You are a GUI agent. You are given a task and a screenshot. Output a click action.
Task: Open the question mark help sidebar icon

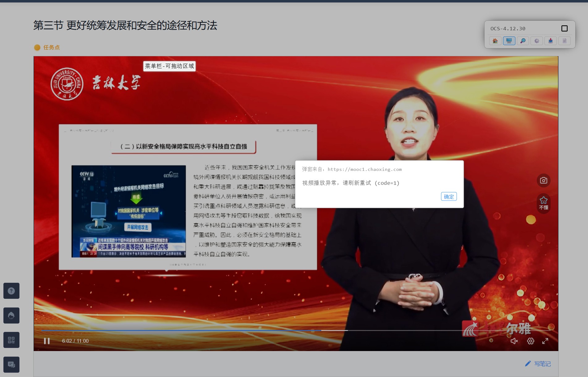(11, 290)
